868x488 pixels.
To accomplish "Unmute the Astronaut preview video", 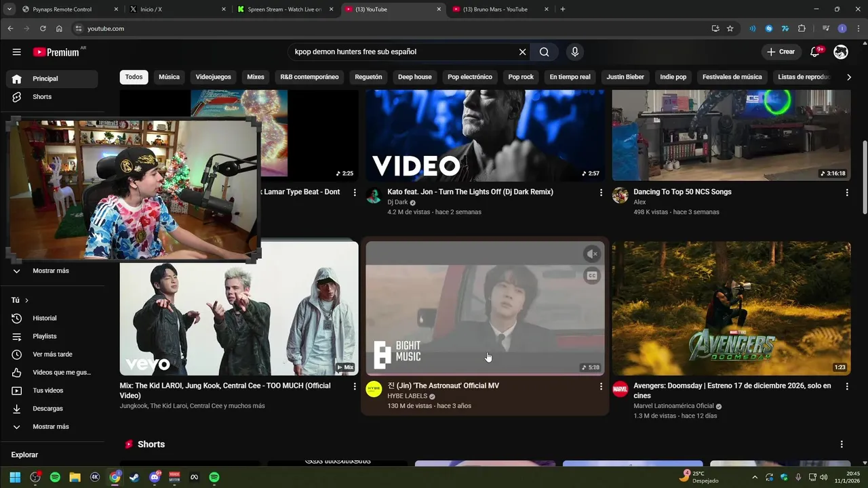I will pyautogui.click(x=592, y=254).
